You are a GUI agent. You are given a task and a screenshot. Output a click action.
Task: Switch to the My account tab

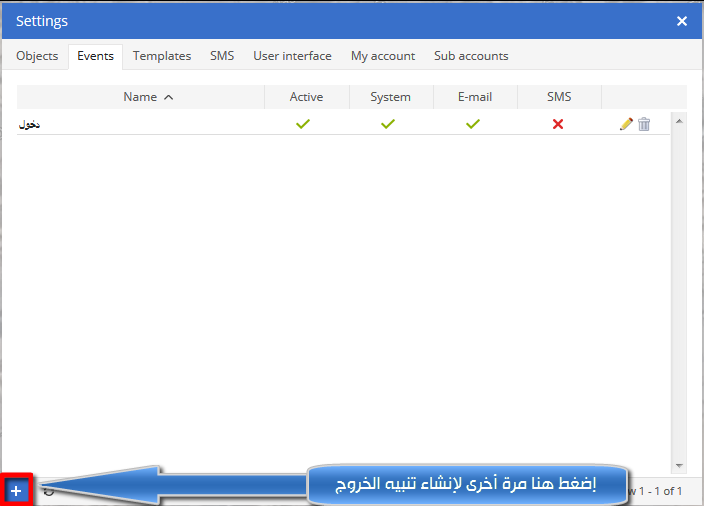383,56
